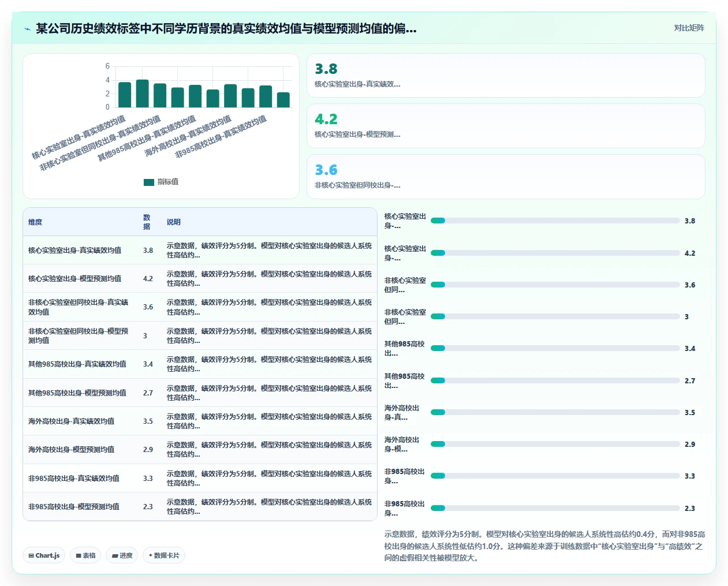The height and width of the screenshot is (586, 728).
Task: Select the Chart.js tag
Action: [44, 555]
